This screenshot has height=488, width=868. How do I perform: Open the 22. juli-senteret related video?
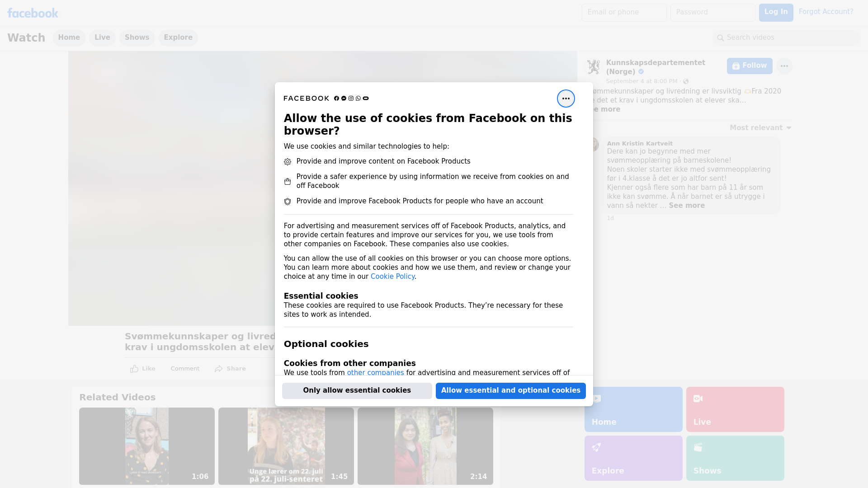point(286,446)
